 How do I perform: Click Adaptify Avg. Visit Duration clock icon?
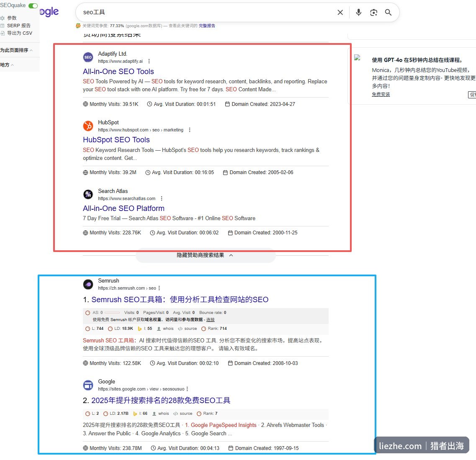pos(149,104)
